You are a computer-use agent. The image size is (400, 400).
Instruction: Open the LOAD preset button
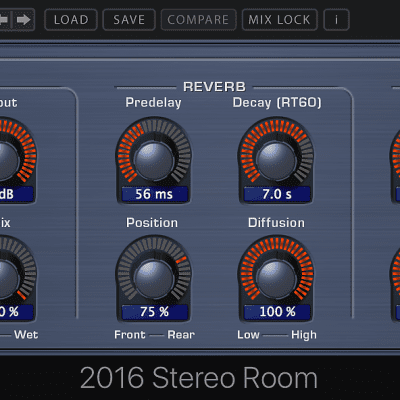[71, 20]
